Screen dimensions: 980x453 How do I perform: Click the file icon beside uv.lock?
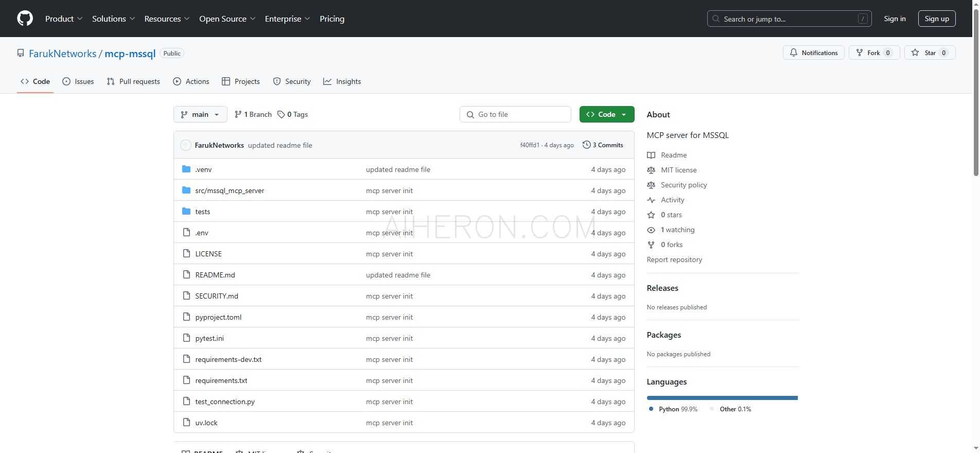point(186,423)
